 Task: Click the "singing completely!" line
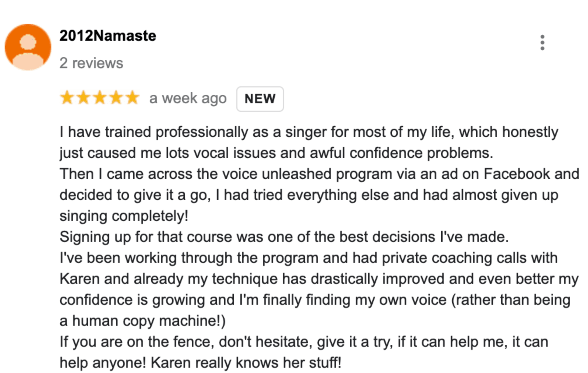(124, 216)
